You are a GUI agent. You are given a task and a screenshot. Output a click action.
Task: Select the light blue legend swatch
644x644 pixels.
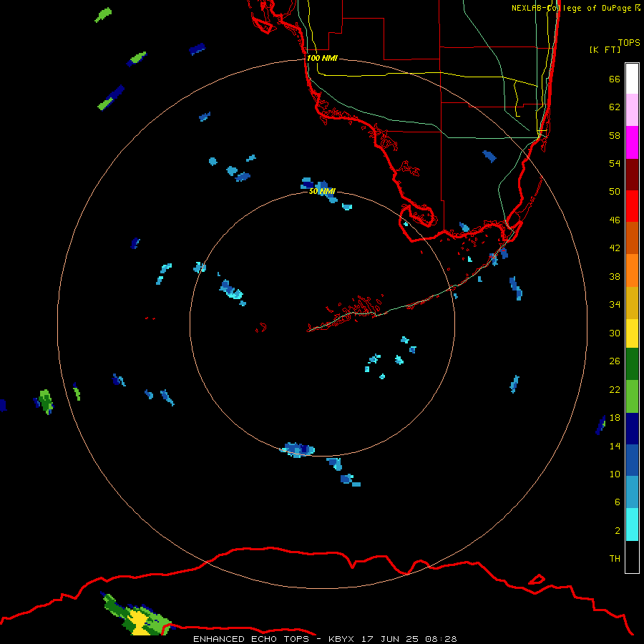(x=632, y=492)
